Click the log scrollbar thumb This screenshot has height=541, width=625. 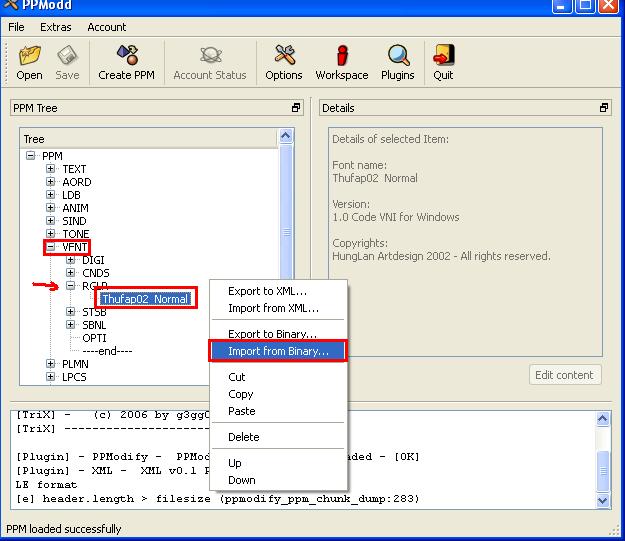[x=603, y=471]
